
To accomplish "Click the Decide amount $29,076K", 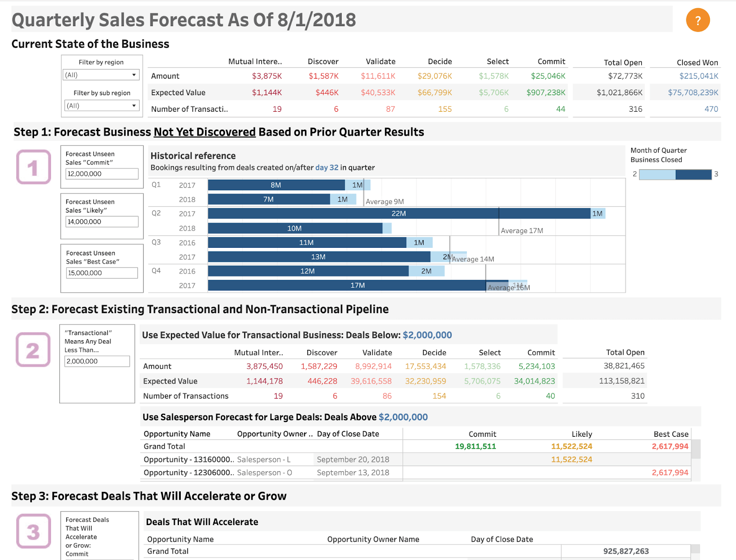I will pyautogui.click(x=435, y=76).
